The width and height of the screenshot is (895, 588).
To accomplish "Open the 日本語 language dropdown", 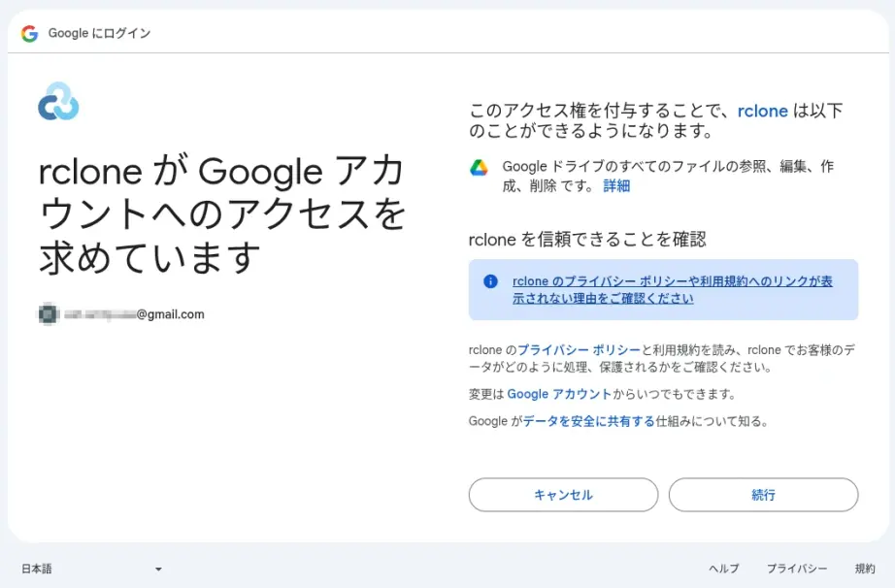I will tap(91, 569).
